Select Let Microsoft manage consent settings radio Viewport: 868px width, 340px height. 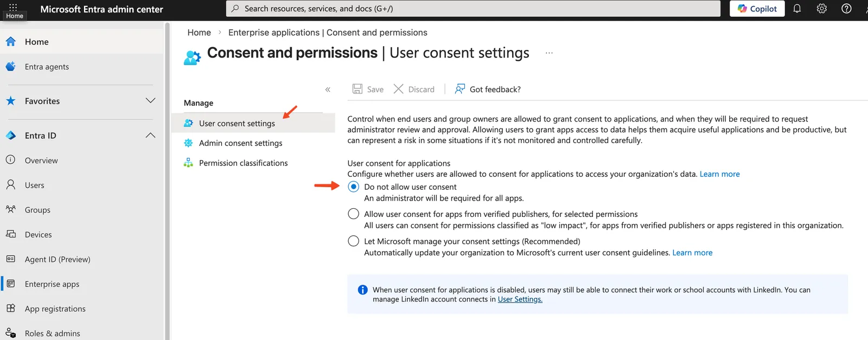click(x=354, y=241)
